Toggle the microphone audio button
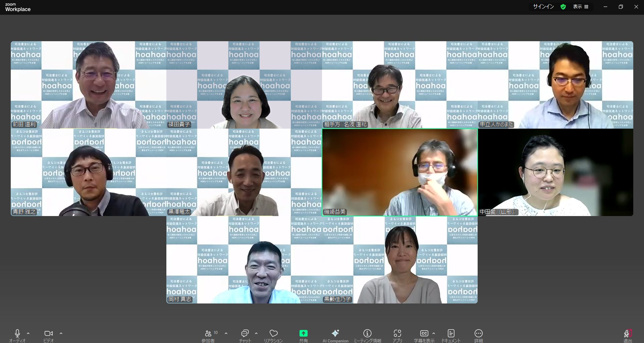This screenshot has height=343, width=644. (17, 334)
